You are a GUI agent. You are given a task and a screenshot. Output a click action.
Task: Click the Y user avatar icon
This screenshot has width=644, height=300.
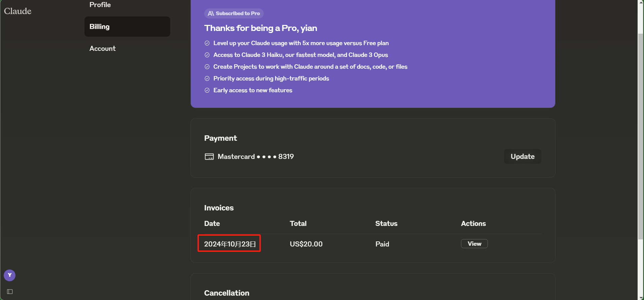[10, 275]
